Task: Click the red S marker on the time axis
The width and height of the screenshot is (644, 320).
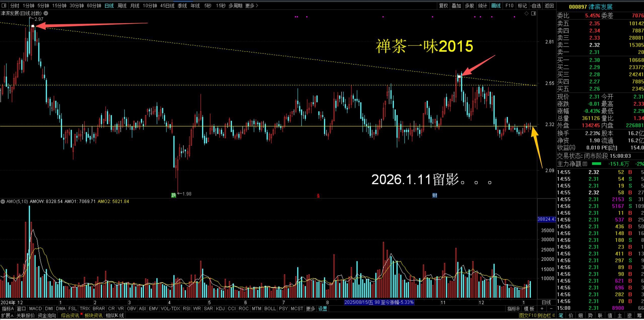Action: click(318, 196)
